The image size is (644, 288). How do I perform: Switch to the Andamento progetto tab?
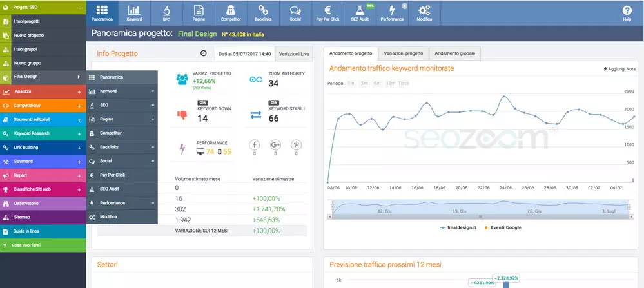point(350,53)
